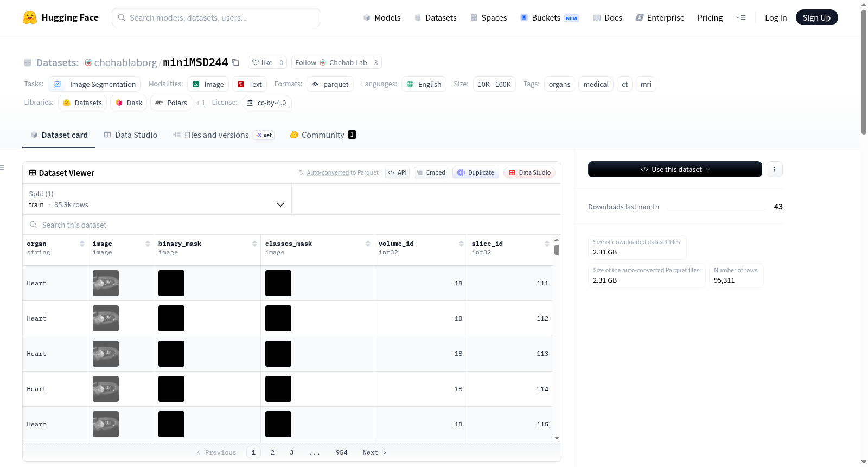
Task: Sort the organ column
Action: [x=82, y=244]
